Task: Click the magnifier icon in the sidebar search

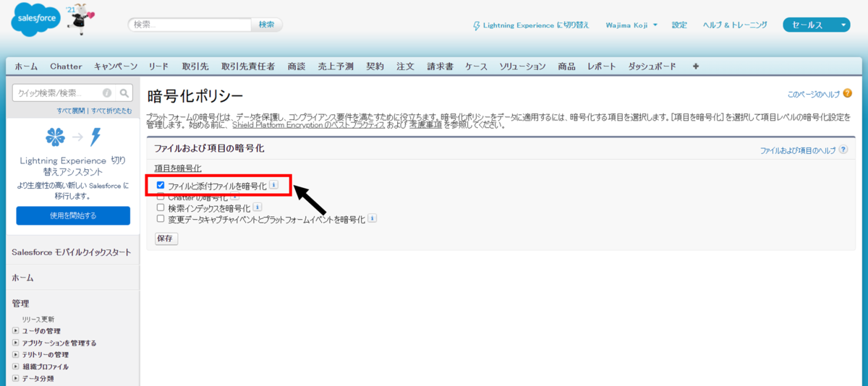Action: (124, 93)
